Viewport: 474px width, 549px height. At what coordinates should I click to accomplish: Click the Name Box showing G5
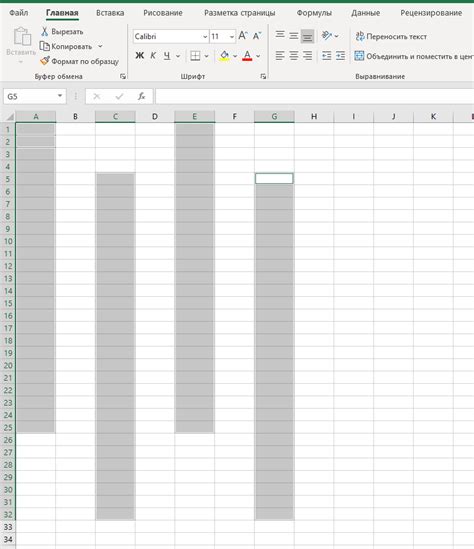click(x=34, y=96)
